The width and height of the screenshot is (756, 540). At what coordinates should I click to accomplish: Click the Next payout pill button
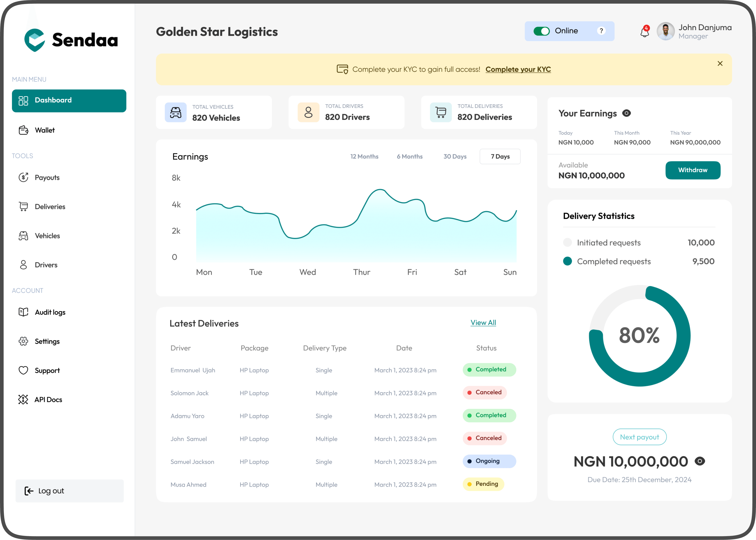click(639, 437)
